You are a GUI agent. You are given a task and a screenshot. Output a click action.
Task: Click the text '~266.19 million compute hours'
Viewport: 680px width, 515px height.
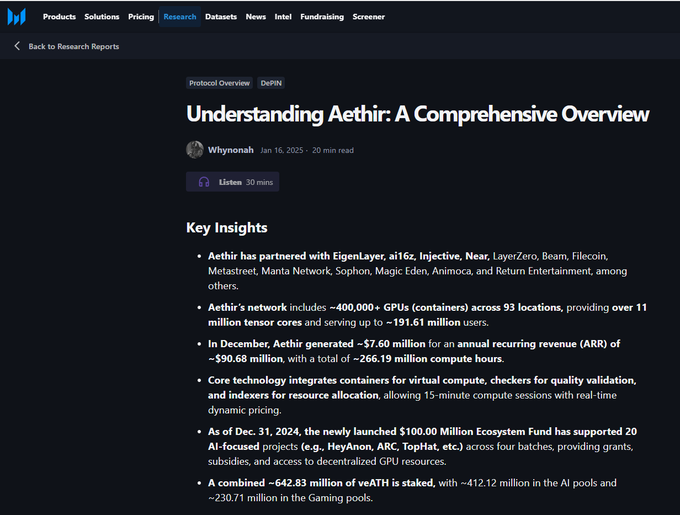coord(428,359)
